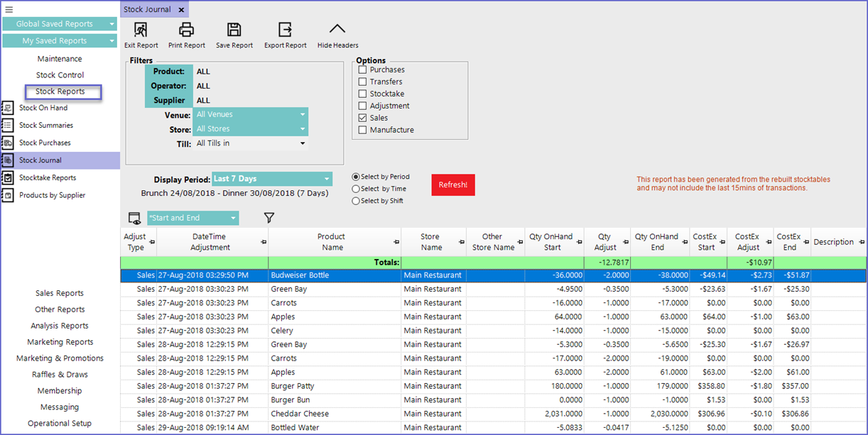Click the Product filter label button
Viewport: 868px width, 435px height.
tap(168, 72)
